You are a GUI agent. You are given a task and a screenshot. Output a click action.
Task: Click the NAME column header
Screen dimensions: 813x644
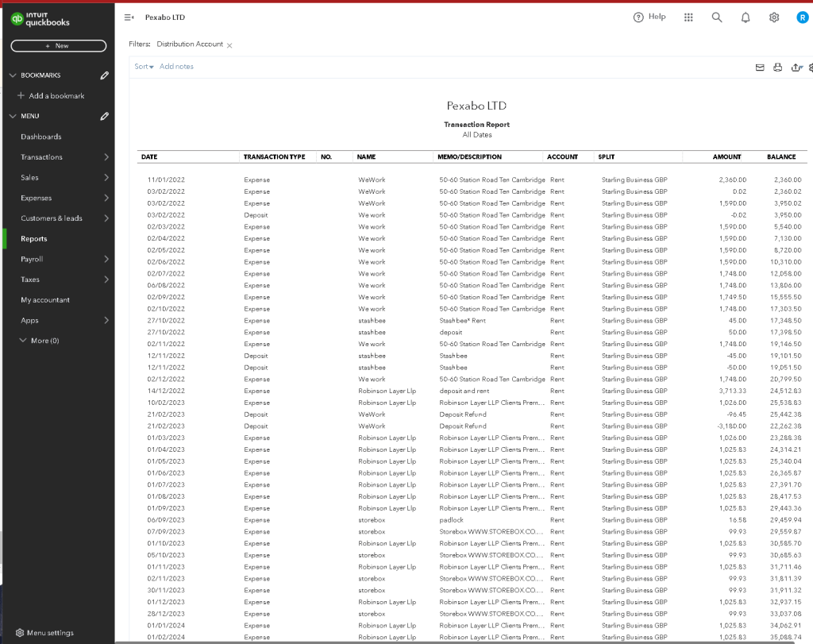(x=366, y=156)
